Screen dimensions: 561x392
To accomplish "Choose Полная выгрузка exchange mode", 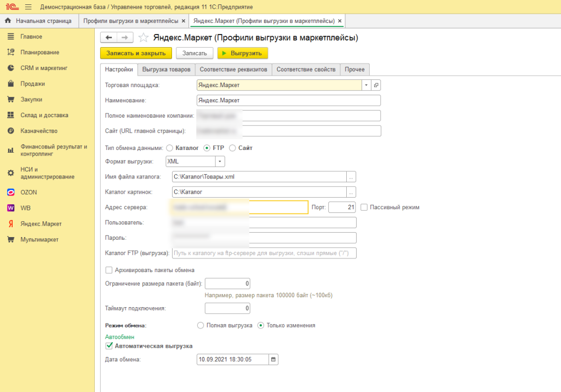I will [x=201, y=325].
